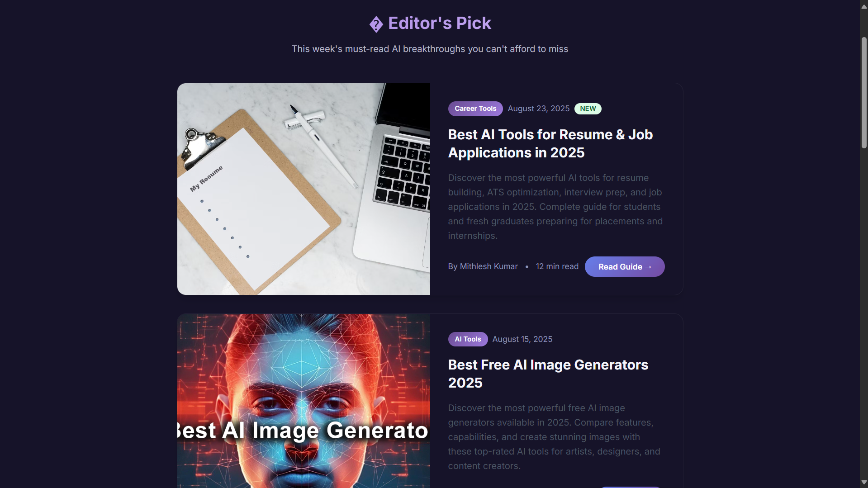The width and height of the screenshot is (868, 488).
Task: Open the resume clipboard thumbnail image
Action: tap(304, 189)
